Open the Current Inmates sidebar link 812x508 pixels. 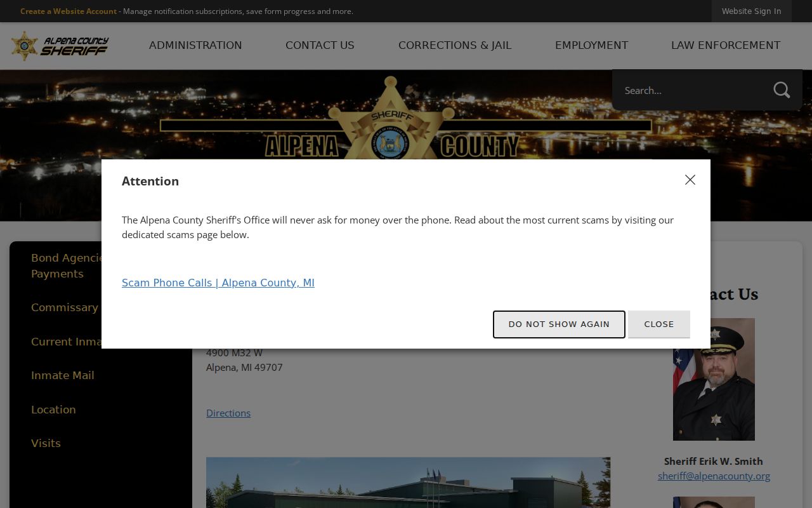(x=67, y=342)
